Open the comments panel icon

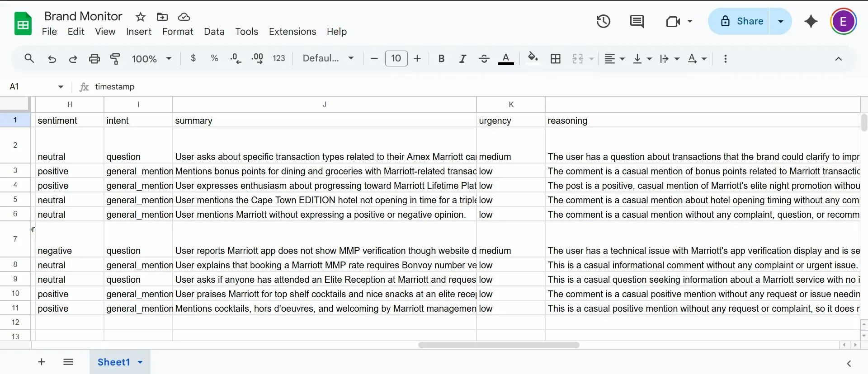(x=637, y=21)
